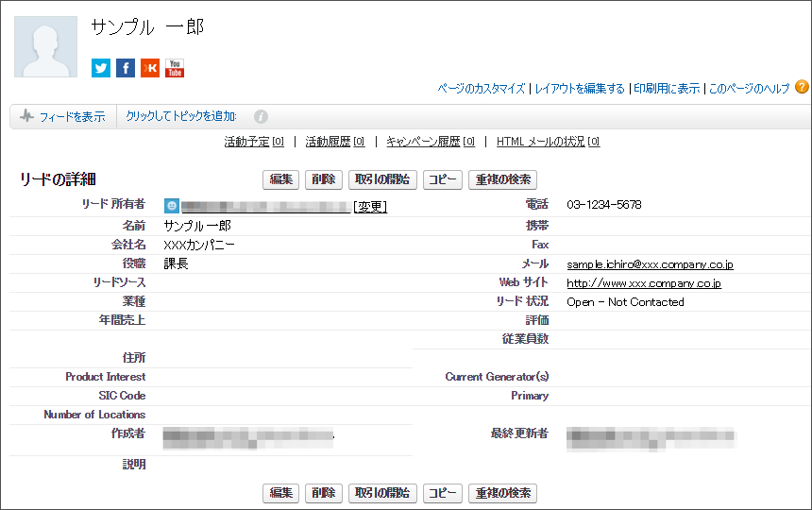Screen dimensions: 812x510
Task: Jump to 活動履歴 [0] section
Action: pyautogui.click(x=335, y=142)
